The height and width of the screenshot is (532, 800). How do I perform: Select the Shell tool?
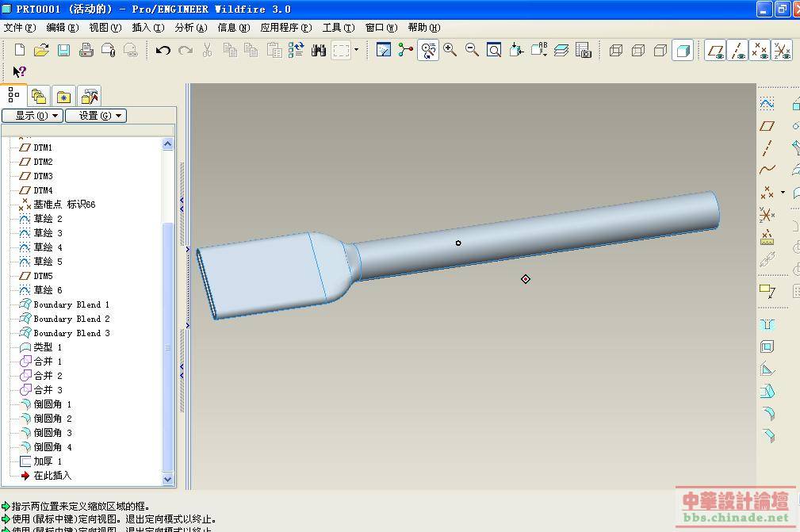pos(767,346)
